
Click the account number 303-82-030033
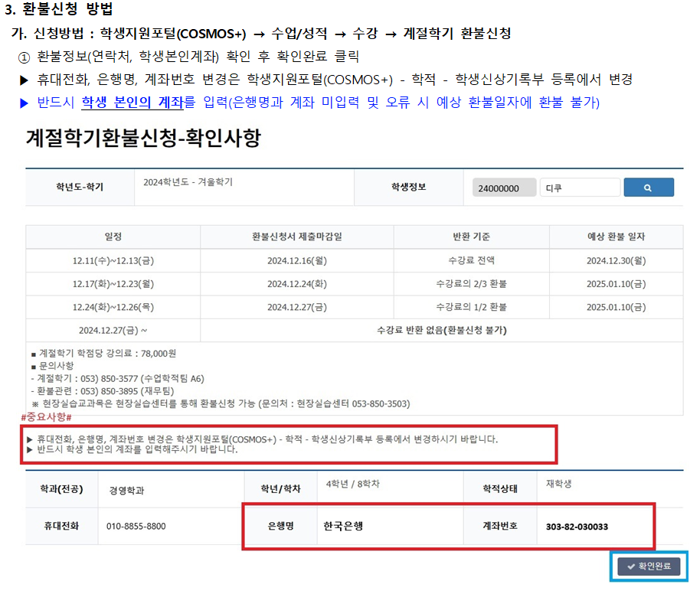(x=577, y=527)
